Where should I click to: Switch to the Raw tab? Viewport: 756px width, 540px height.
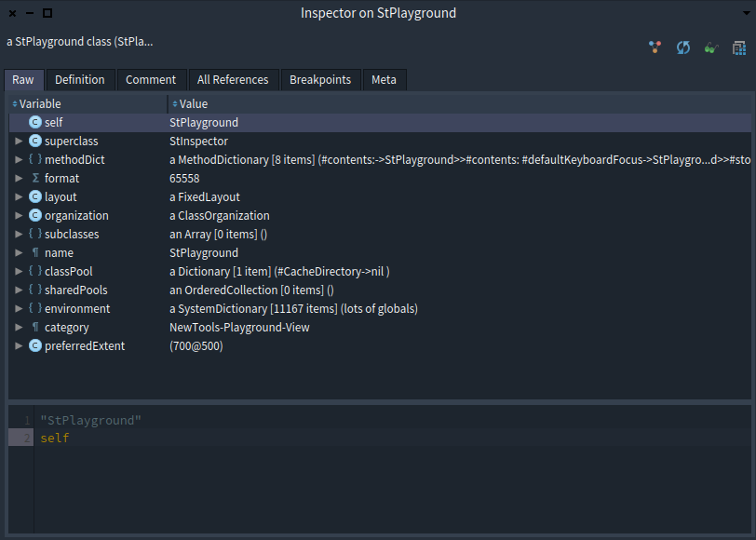tap(23, 79)
